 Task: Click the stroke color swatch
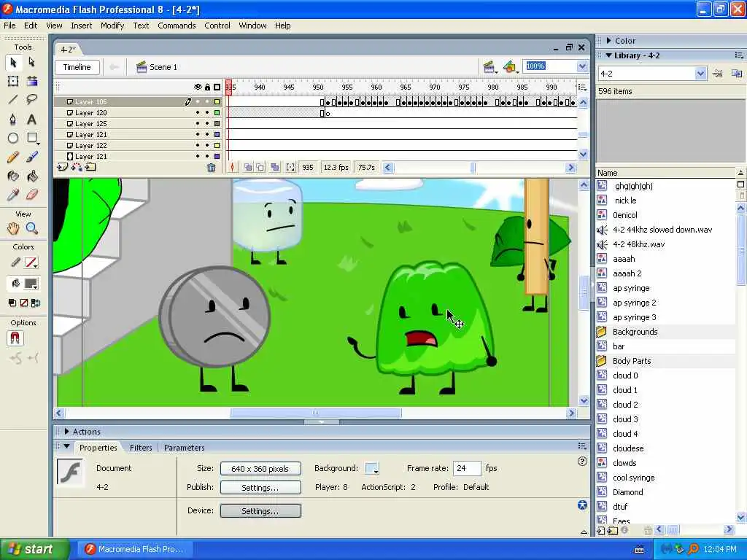31,262
